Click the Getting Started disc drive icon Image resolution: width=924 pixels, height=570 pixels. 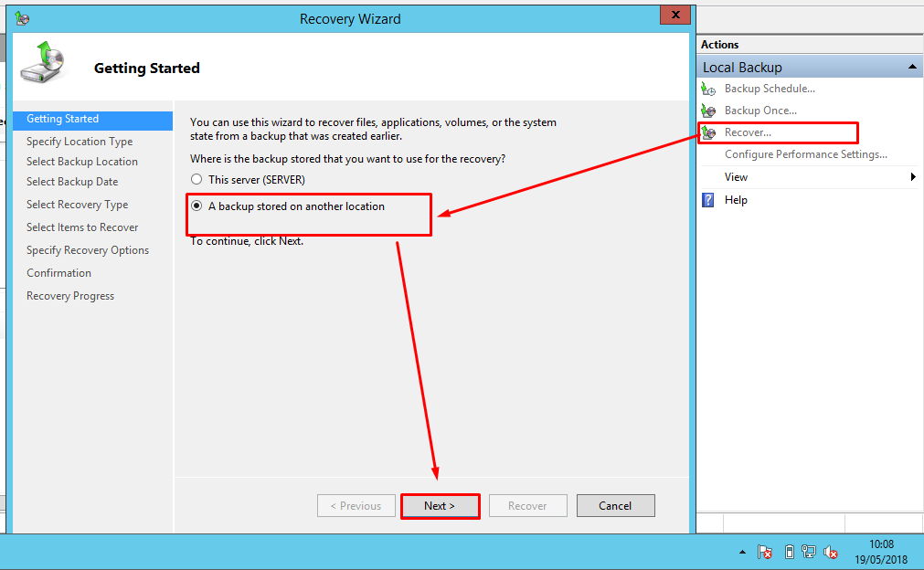[x=43, y=62]
